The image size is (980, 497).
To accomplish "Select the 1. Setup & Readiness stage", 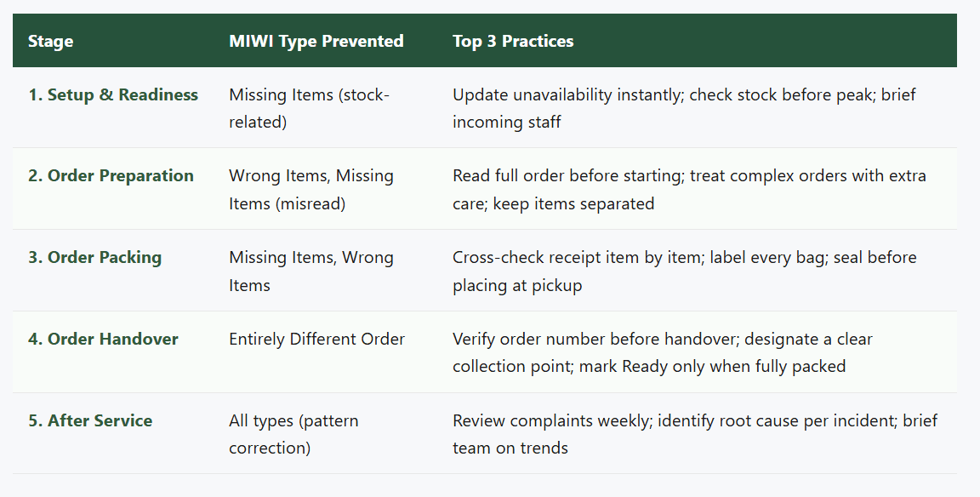I will tap(113, 95).
